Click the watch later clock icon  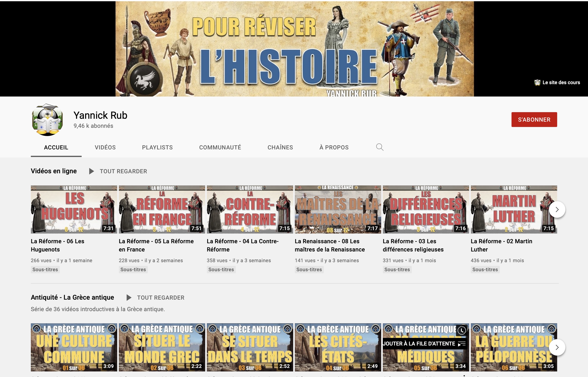pyautogui.click(x=462, y=330)
